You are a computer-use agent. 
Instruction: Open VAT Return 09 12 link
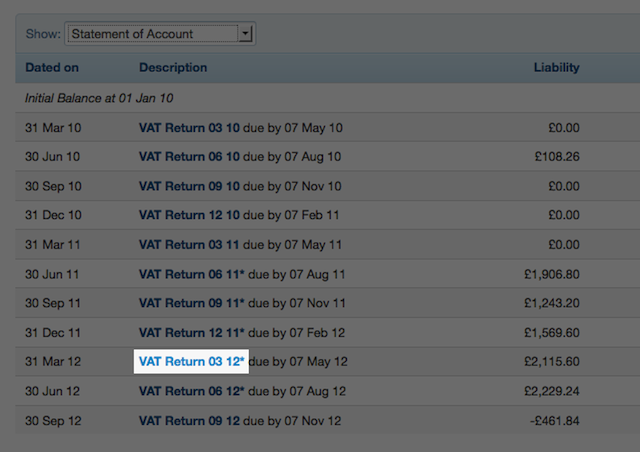pos(189,419)
